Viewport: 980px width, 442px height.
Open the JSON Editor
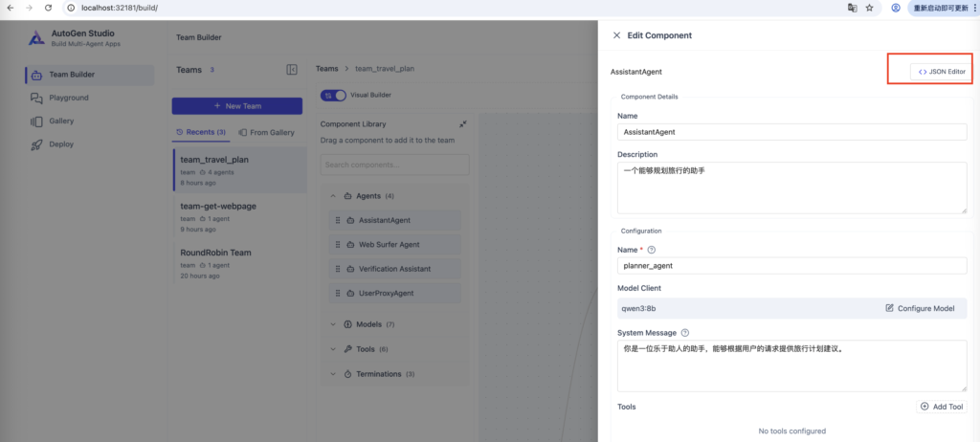[942, 72]
